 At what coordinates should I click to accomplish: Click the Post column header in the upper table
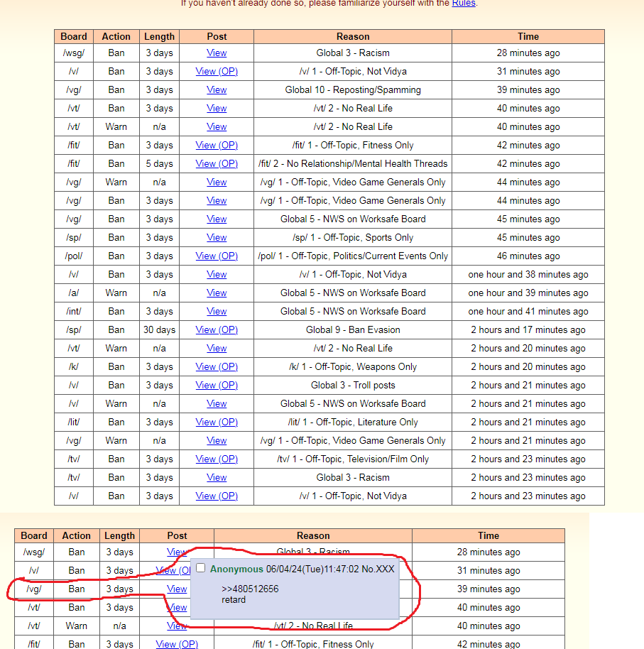point(217,36)
